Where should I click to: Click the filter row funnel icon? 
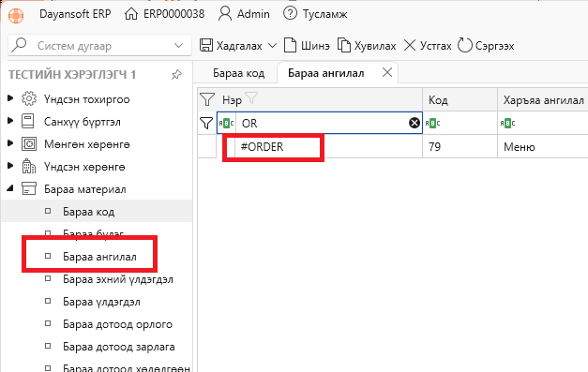tap(206, 123)
